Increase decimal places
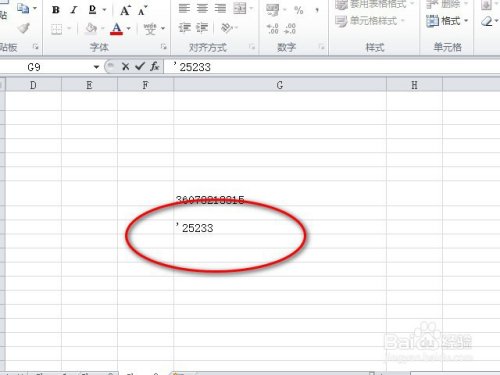 click(273, 29)
